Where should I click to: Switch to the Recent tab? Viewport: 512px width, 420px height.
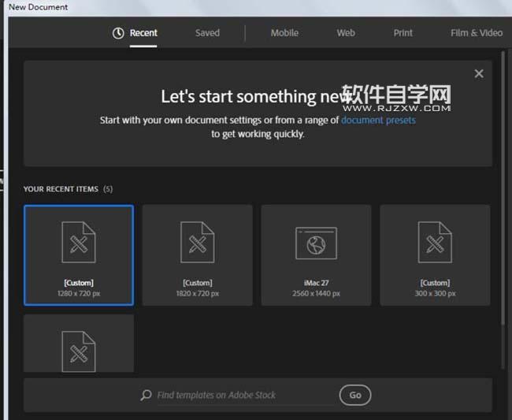click(143, 33)
